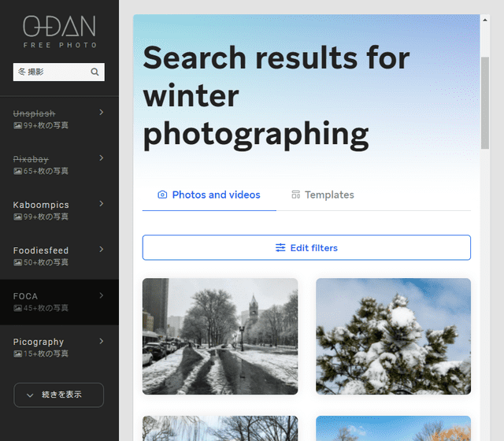The width and height of the screenshot is (504, 441).
Task: Click the photo icon under Kaboompics
Action: tap(17, 217)
